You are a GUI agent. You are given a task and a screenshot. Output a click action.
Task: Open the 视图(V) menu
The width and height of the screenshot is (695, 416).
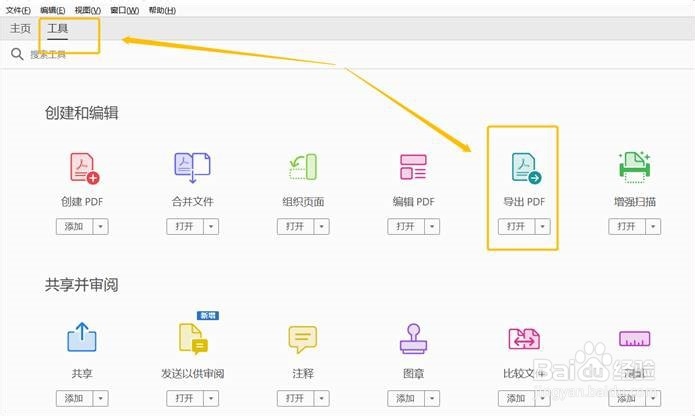pos(88,10)
